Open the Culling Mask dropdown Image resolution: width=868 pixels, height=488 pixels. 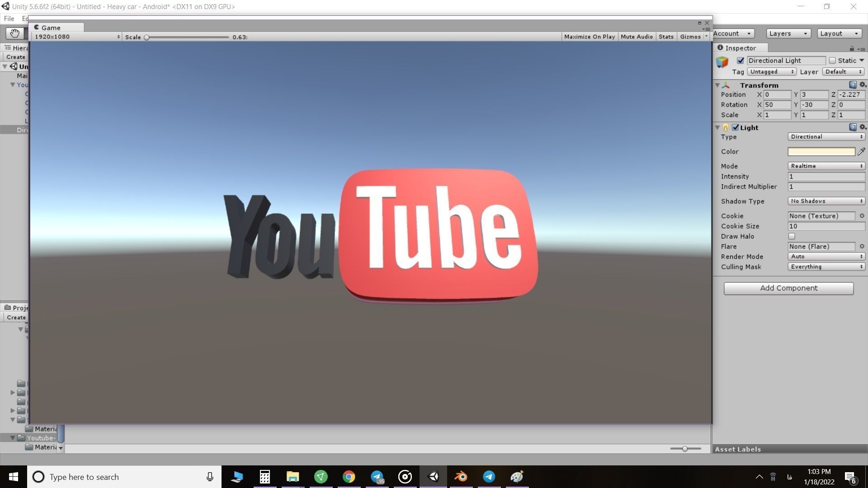pos(826,267)
